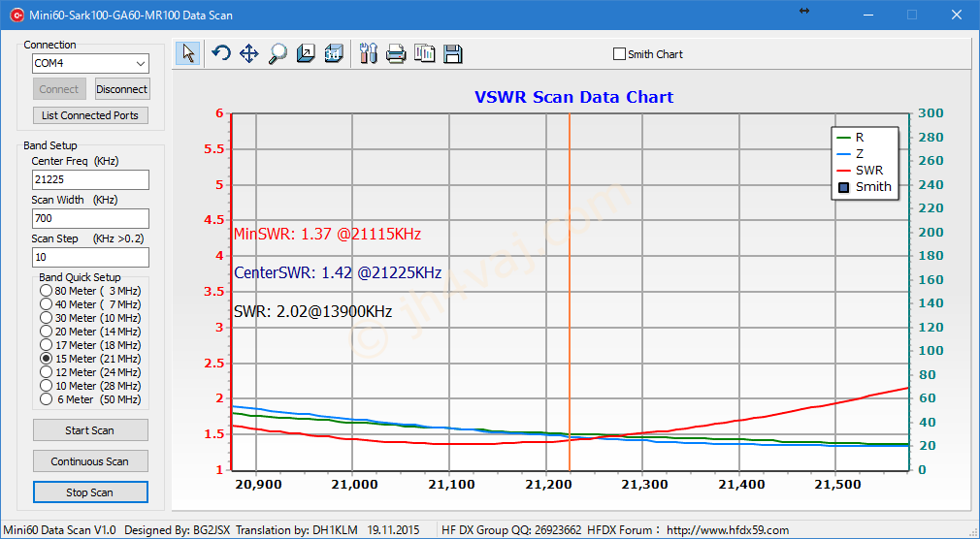Open the COM4 port dropdown

coord(140,63)
